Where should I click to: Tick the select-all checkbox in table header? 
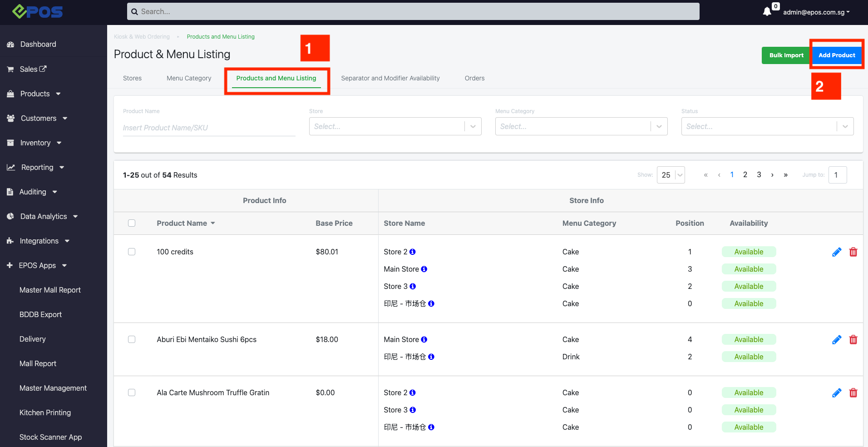pos(132,223)
